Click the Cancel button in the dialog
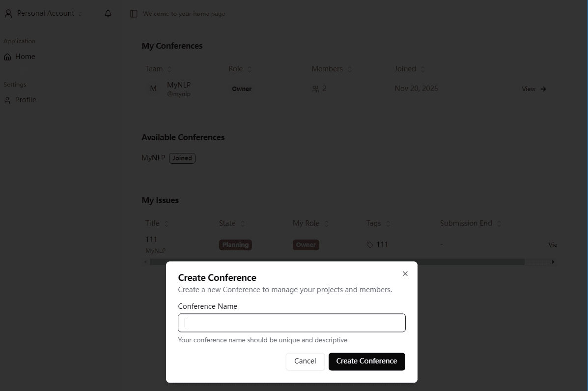588x391 pixels. tap(305, 361)
